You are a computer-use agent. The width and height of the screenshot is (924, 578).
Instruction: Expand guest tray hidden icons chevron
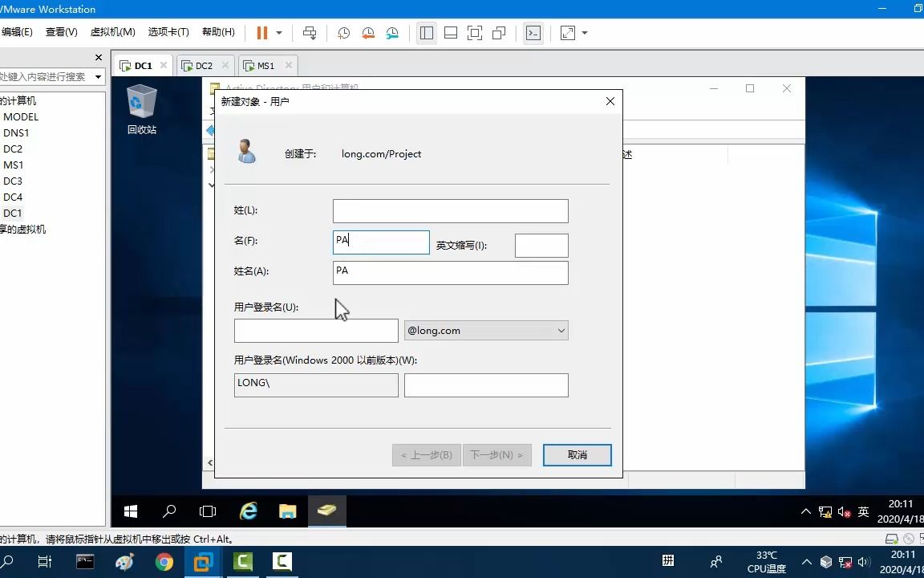tap(805, 512)
